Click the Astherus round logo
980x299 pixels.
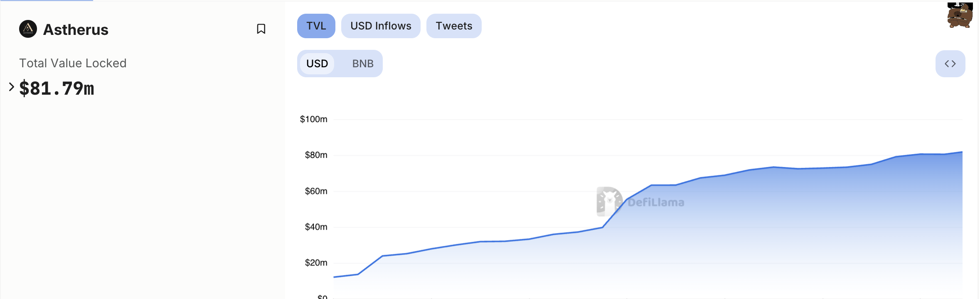click(28, 29)
